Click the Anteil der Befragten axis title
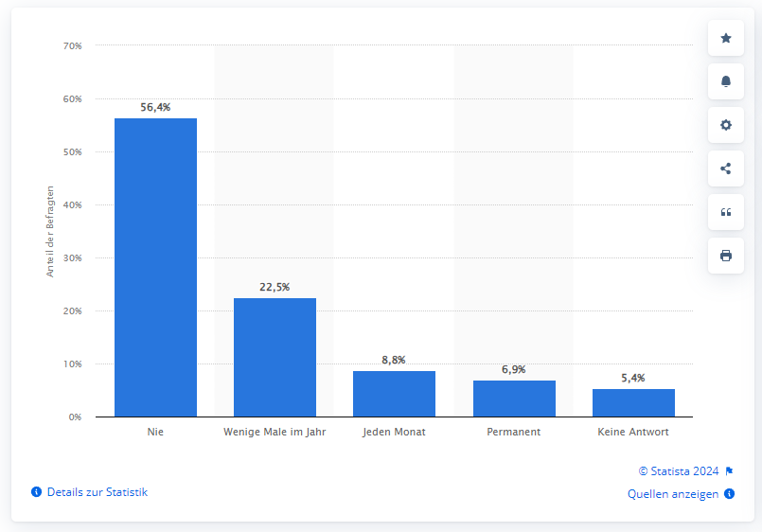 point(49,231)
